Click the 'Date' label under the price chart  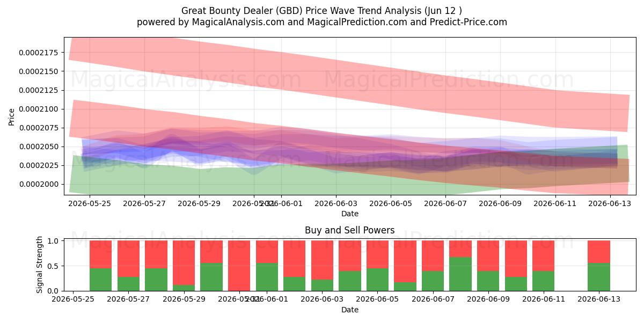click(x=350, y=214)
